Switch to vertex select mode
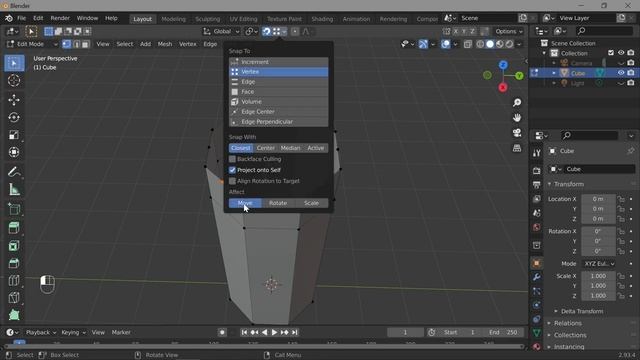The height and width of the screenshot is (360, 640). [67, 44]
